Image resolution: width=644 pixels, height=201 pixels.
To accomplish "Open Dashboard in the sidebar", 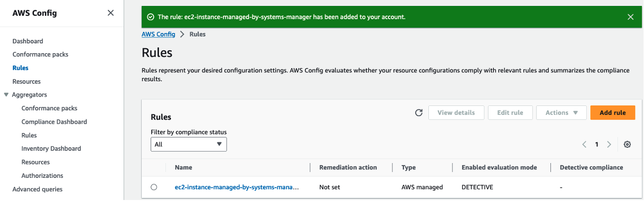I will [x=28, y=41].
